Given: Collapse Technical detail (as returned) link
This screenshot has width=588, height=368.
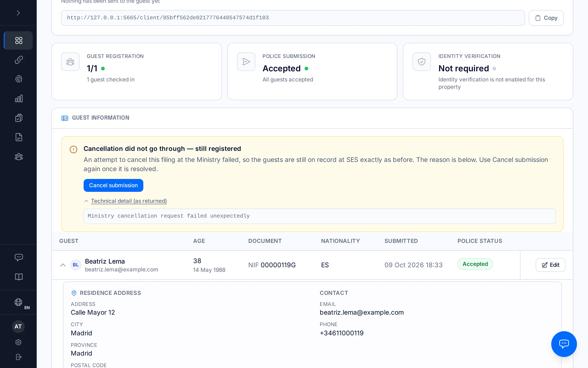Looking at the screenshot, I should [129, 201].
